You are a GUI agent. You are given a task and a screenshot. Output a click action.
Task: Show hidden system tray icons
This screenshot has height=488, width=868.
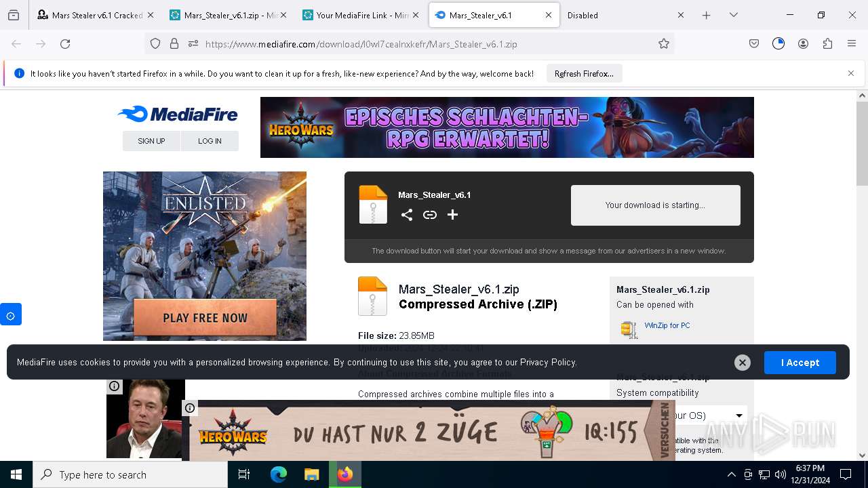tap(731, 474)
